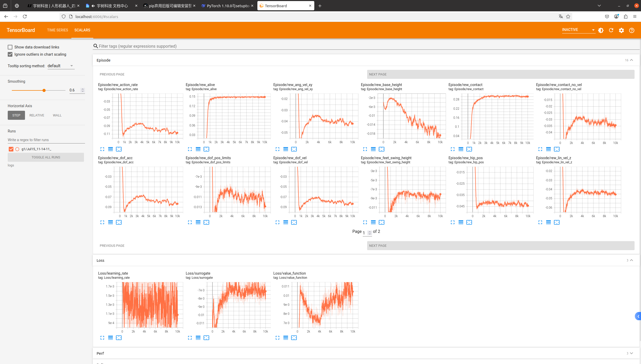Expand the Loss/value_function chart to fullscreen
Viewport: 641px width, 364px height.
[x=277, y=338]
